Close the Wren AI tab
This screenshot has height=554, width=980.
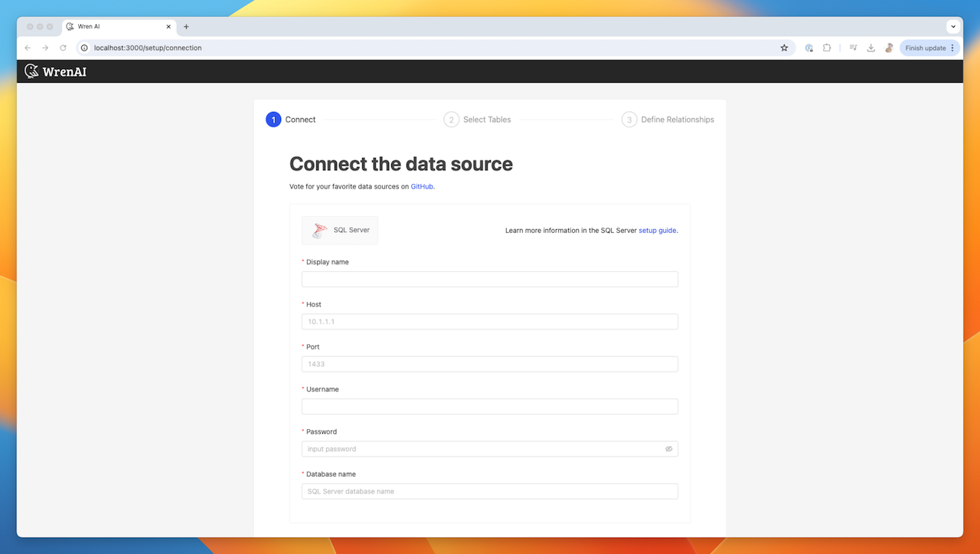point(168,26)
